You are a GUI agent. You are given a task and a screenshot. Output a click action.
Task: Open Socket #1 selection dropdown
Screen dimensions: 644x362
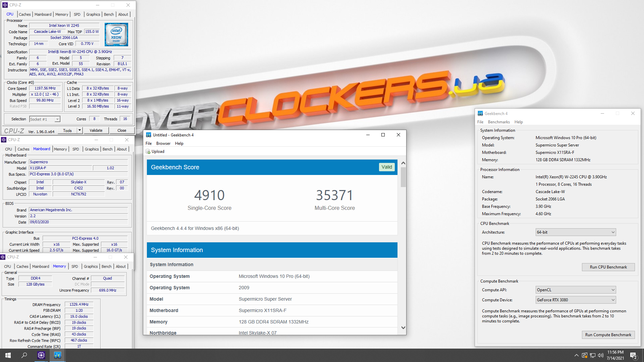point(57,119)
